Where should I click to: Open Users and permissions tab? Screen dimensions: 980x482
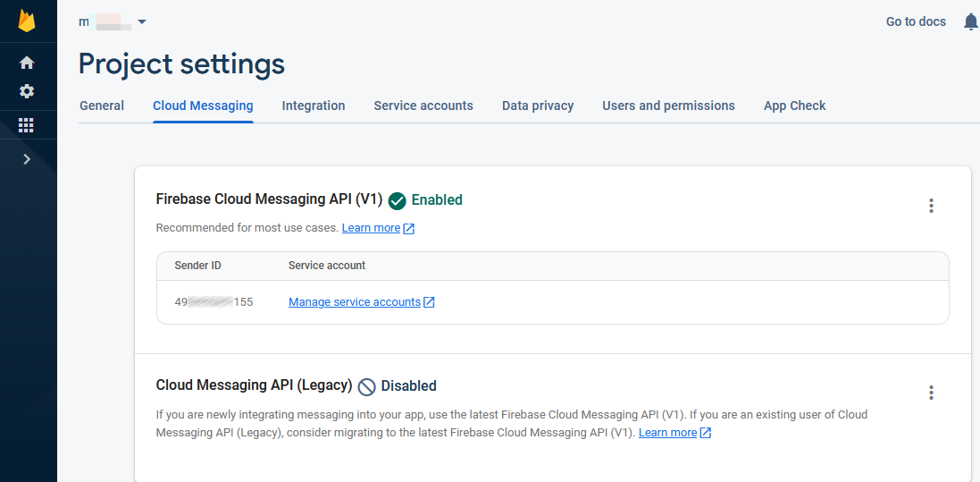point(668,106)
